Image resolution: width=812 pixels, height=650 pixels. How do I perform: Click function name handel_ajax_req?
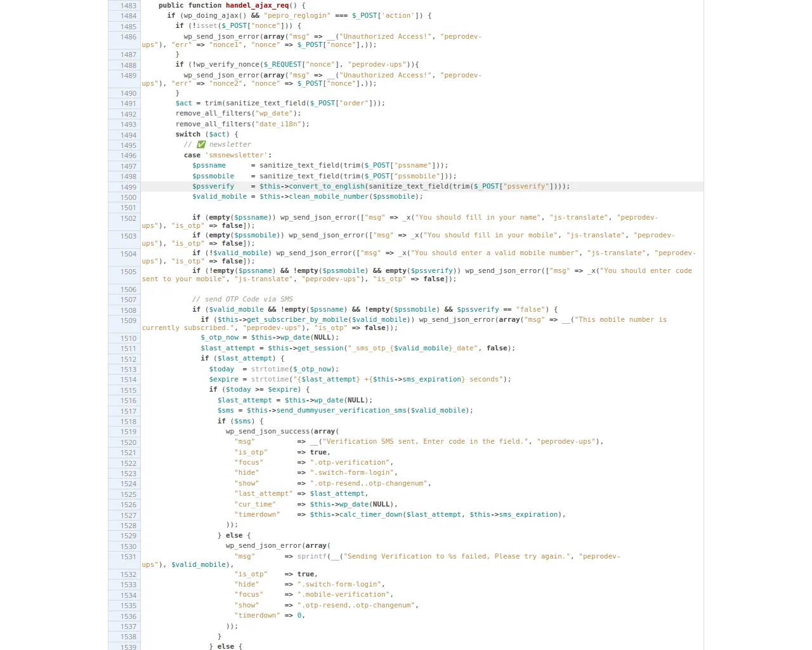[257, 5]
